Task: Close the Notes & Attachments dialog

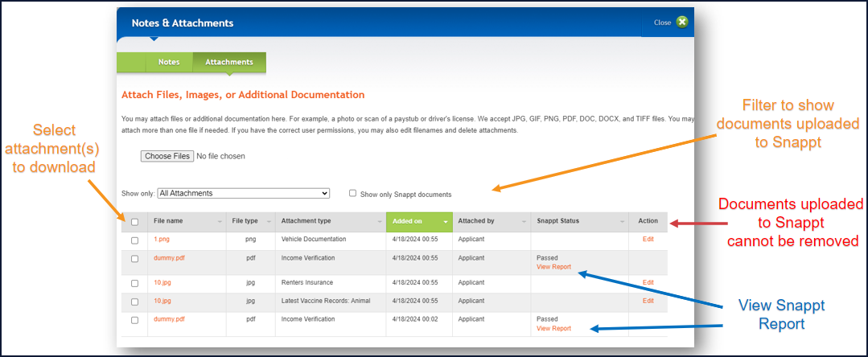Action: (x=682, y=23)
